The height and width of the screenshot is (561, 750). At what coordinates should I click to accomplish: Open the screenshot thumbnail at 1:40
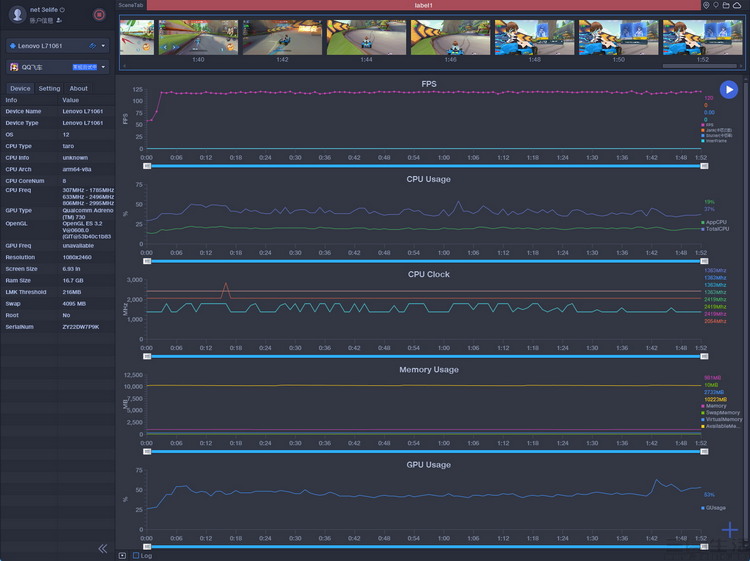coord(198,37)
